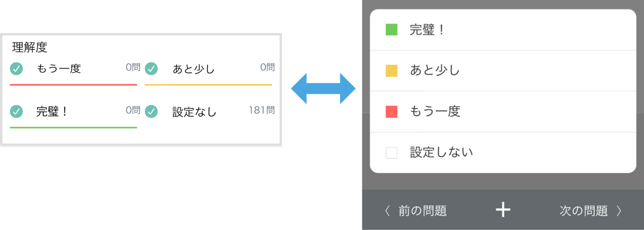Viewport: 644px width, 230px height.
Task: Click the 理解度 section heading
Action: [30, 47]
